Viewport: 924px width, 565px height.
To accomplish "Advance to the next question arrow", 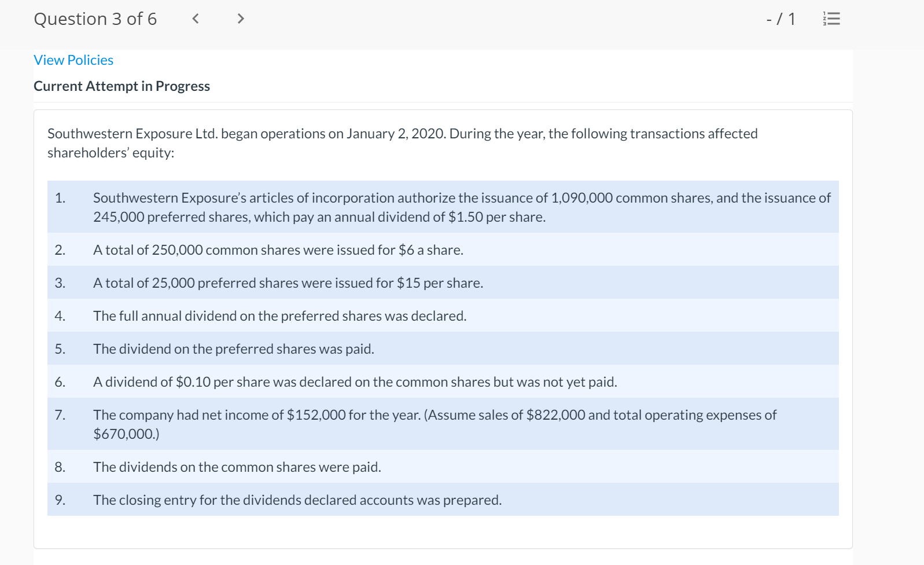I will pos(241,19).
